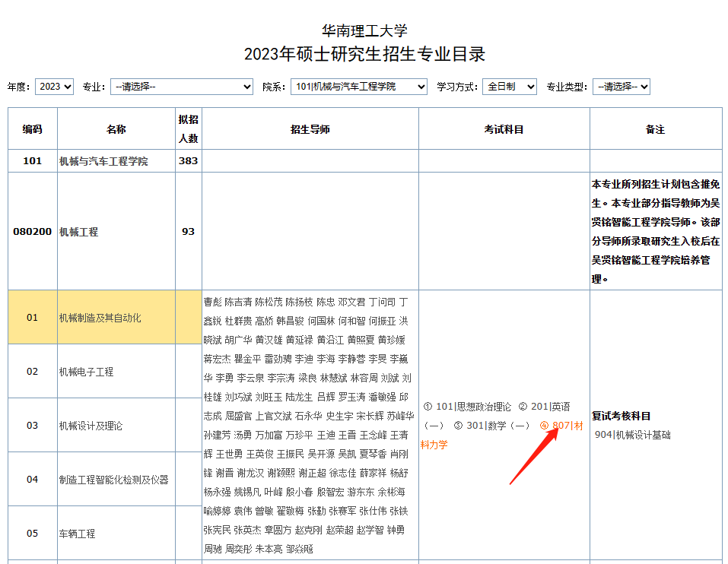Screen dimensions: 728x564
Task: Click 机械电子工程 direction name
Action: click(x=87, y=372)
